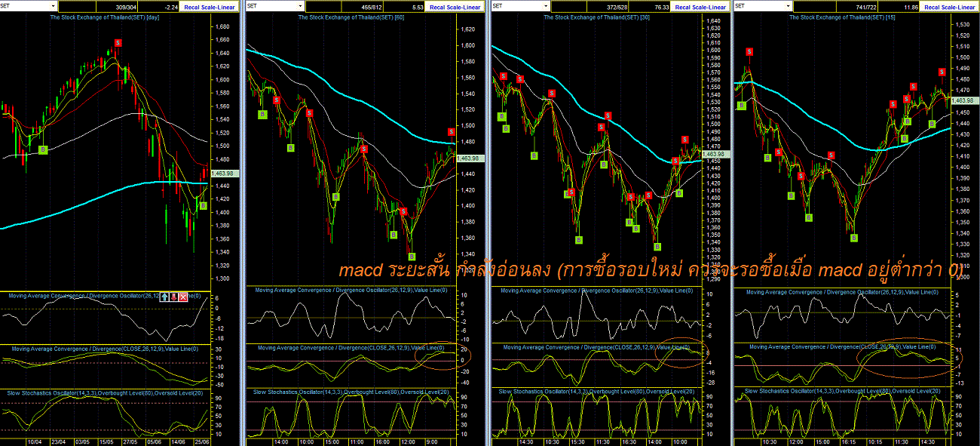Click the topmost S marker on 15 chart
The height and width of the screenshot is (446, 980).
click(x=749, y=51)
